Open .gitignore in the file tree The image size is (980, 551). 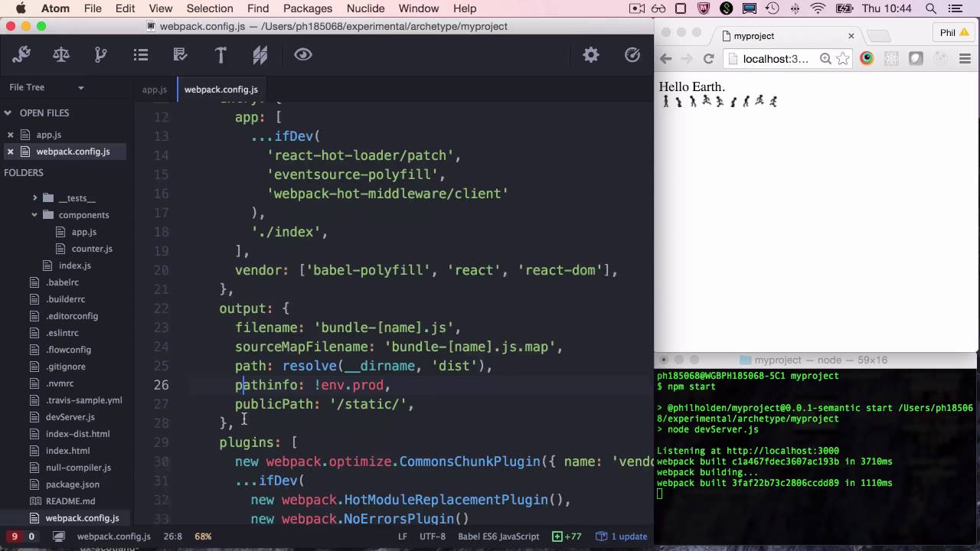point(65,367)
